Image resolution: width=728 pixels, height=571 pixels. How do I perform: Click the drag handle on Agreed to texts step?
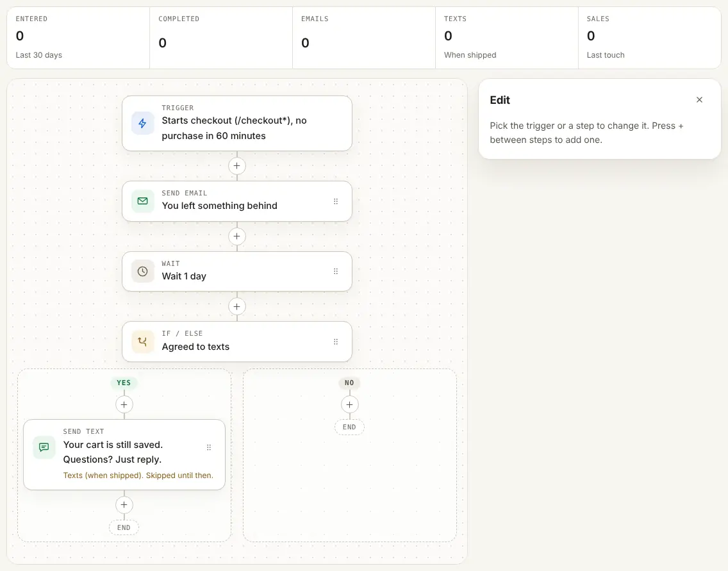[x=336, y=342]
